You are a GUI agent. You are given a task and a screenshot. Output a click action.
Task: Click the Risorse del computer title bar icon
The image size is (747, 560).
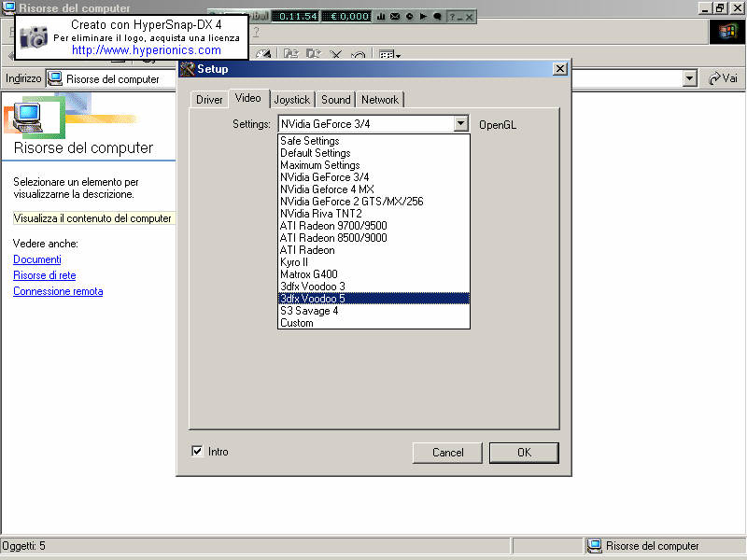click(8, 7)
